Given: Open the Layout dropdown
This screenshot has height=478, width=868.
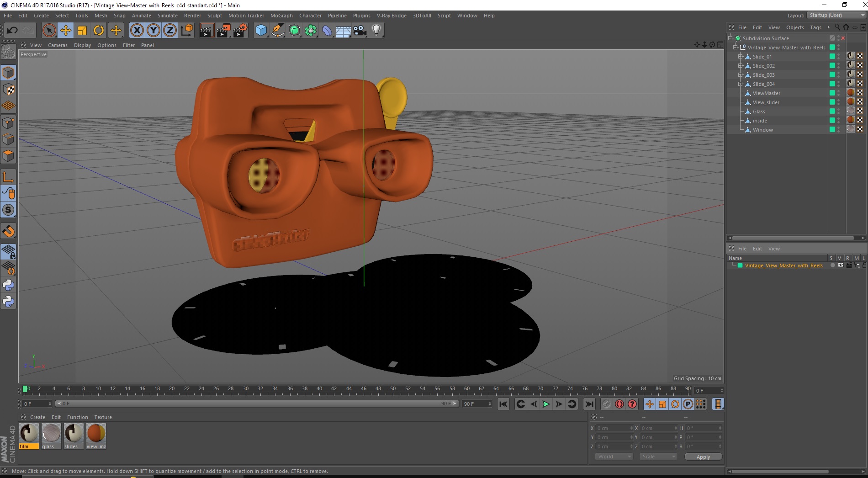Looking at the screenshot, I should [x=836, y=15].
